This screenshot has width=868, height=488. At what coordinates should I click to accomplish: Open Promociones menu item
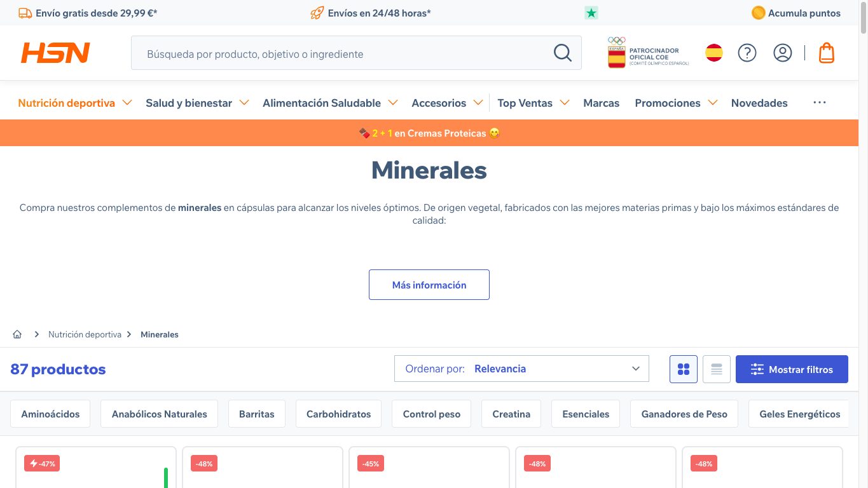[668, 103]
